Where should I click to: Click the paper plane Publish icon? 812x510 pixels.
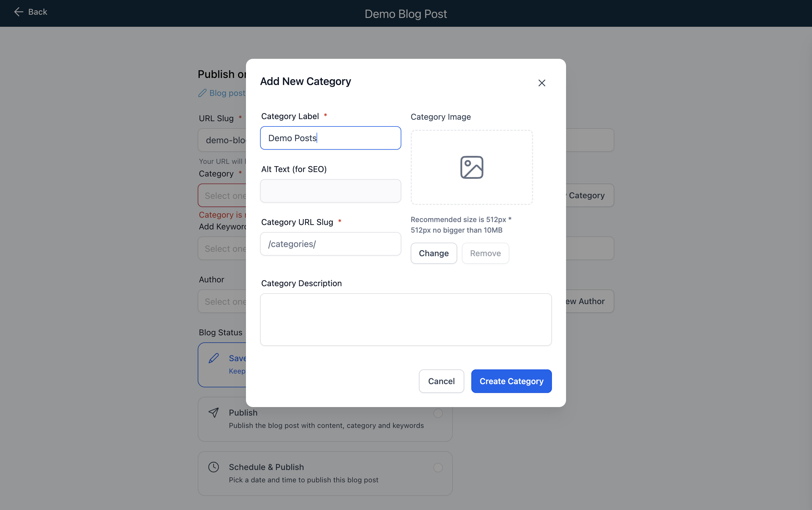pyautogui.click(x=214, y=413)
